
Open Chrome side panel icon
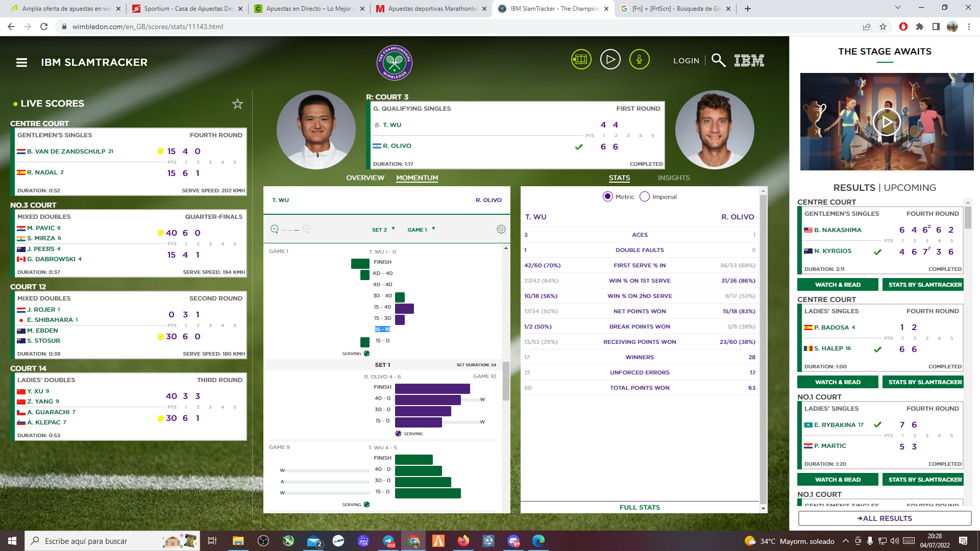pyautogui.click(x=936, y=27)
